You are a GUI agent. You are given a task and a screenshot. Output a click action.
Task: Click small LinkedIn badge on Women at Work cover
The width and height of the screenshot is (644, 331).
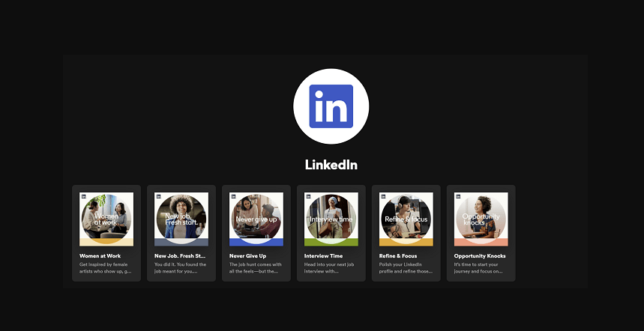(83, 196)
